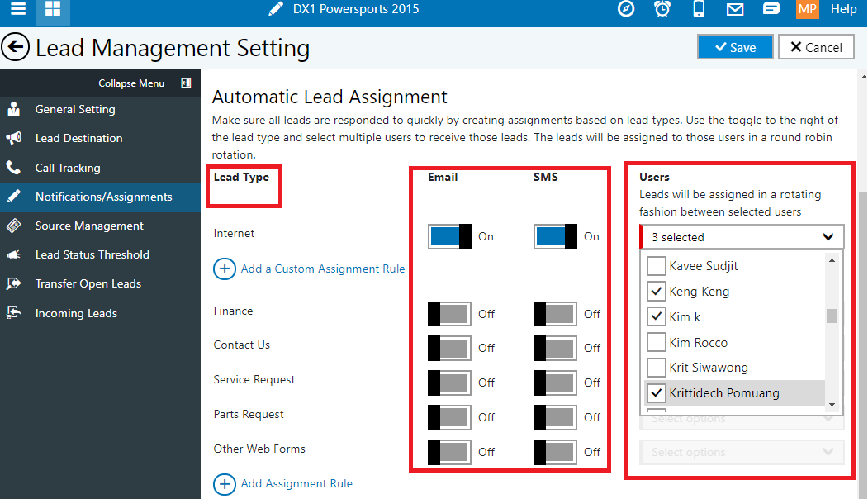Click the Lead Status Threshold icon
868x499 pixels.
tap(14, 254)
